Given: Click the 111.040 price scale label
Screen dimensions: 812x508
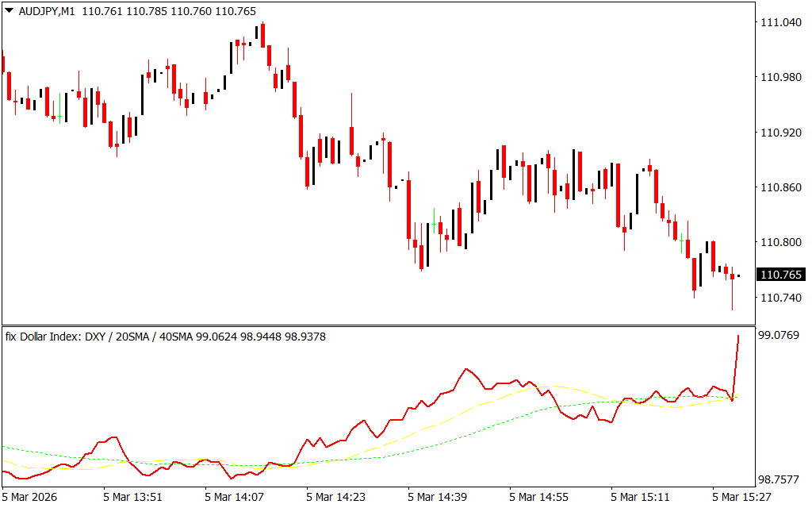Looking at the screenshot, I should coord(781,22).
